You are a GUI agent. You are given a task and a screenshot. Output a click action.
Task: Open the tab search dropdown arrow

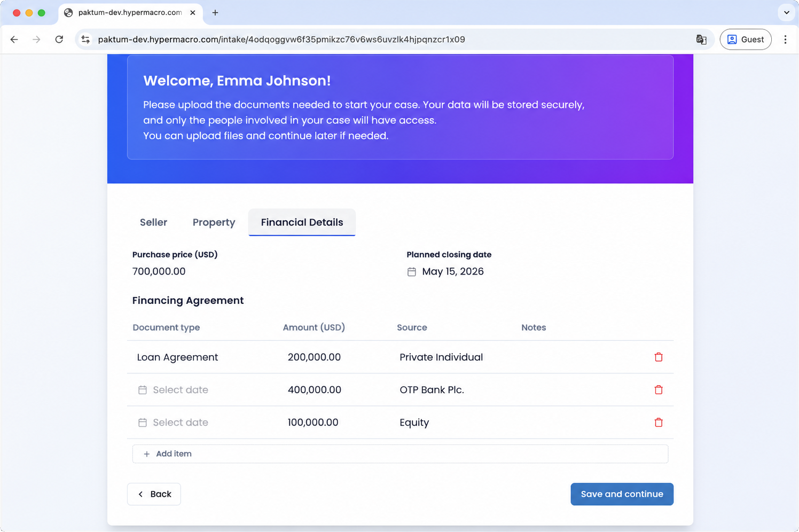pos(787,13)
